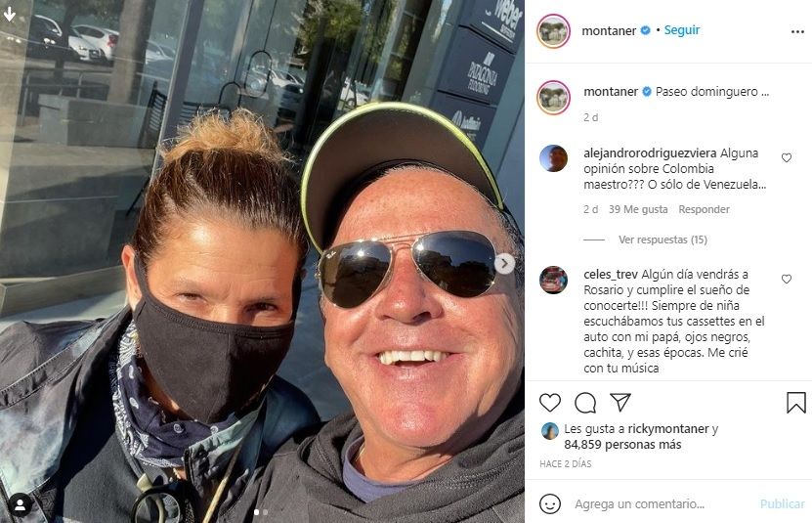This screenshot has width=812, height=523.
Task: Click the Publicar button
Action: 782,503
